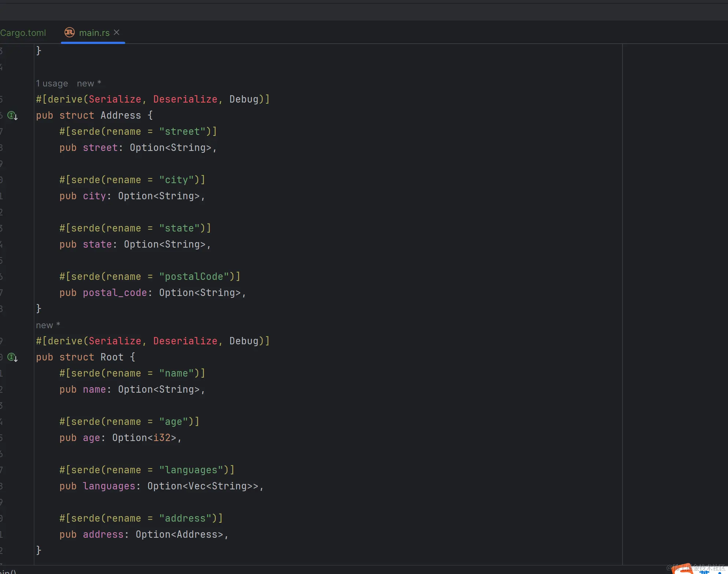
Task: Click Option<Address> type of address field
Action: [x=180, y=534]
